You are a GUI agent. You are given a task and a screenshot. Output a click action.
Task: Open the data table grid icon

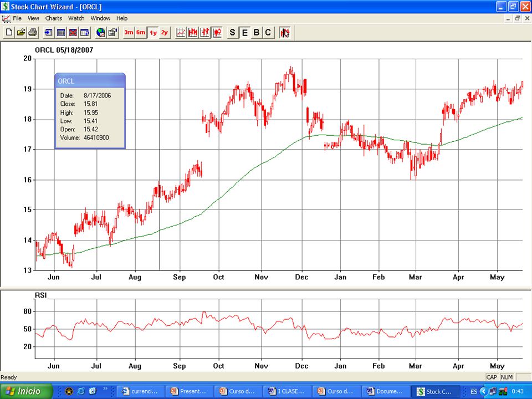coord(61,33)
